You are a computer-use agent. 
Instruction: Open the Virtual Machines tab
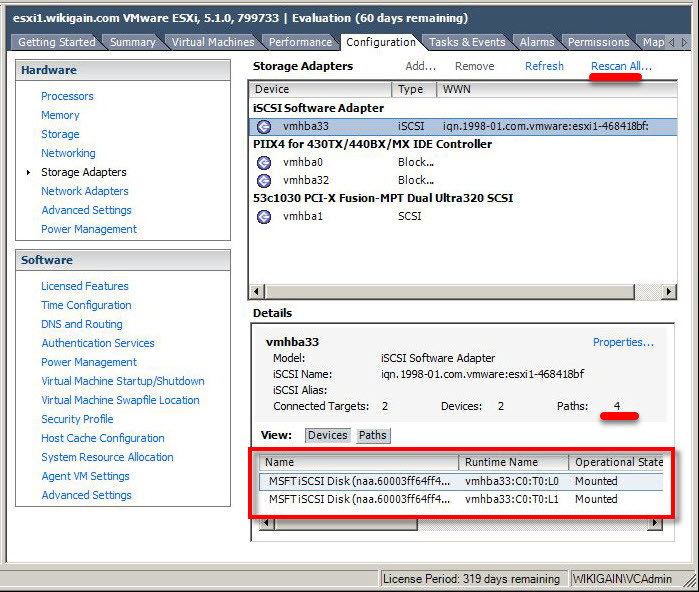pyautogui.click(x=213, y=42)
